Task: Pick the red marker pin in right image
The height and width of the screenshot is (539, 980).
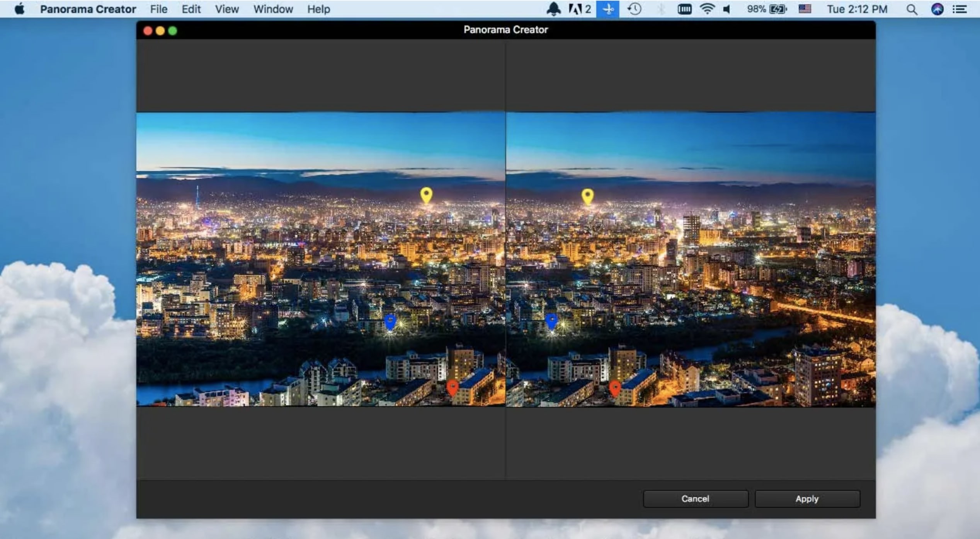Action: 615,388
